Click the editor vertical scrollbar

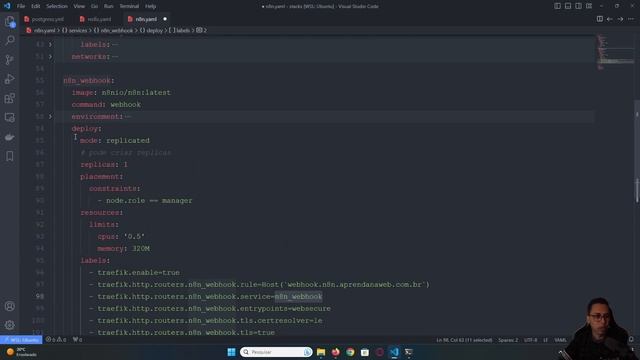(x=637, y=151)
